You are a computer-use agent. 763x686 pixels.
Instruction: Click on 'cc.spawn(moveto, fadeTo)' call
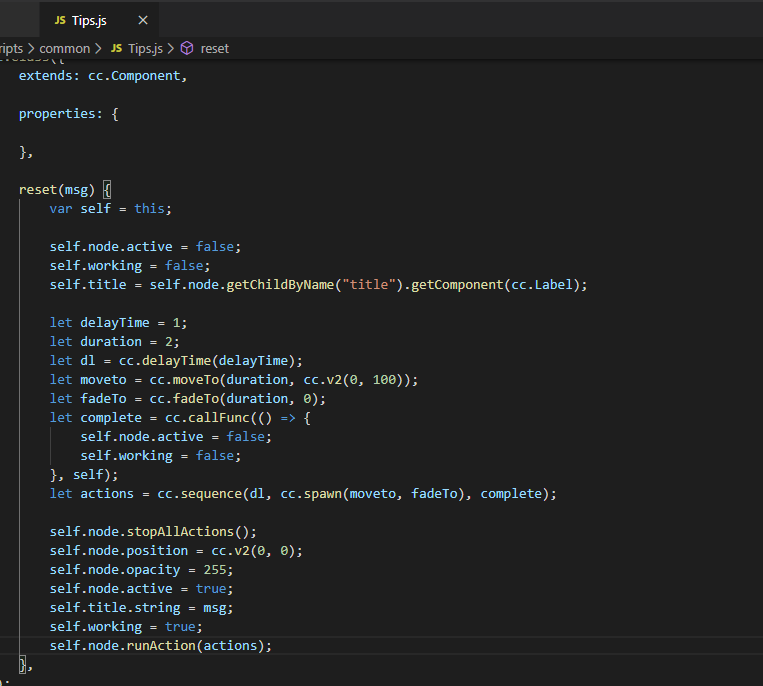pos(372,493)
